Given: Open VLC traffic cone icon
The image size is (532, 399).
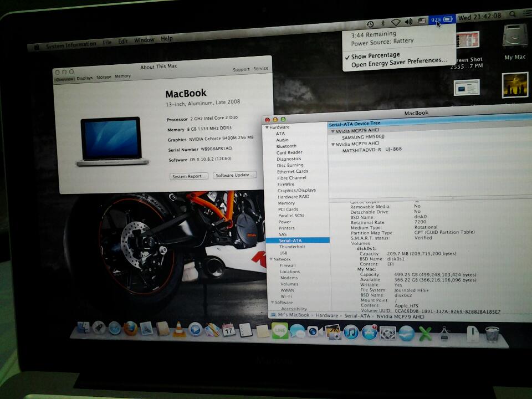Looking at the screenshot, I should tap(179, 329).
